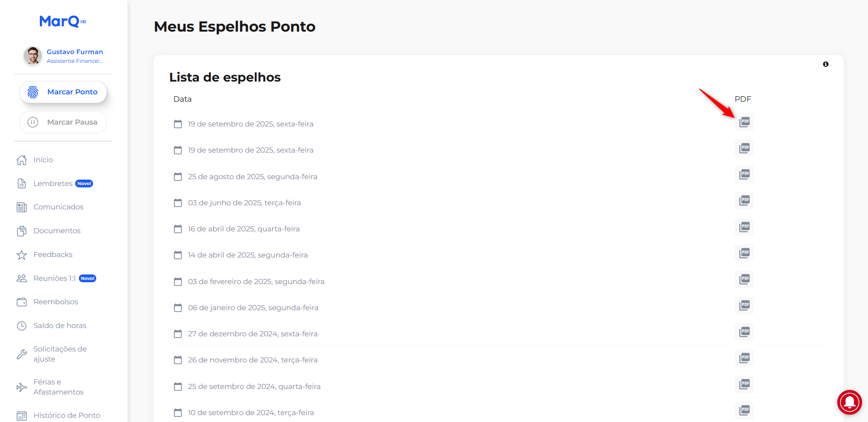Viewport: 868px width, 422px height.
Task: Open Lembretes menu item
Action: 53,184
